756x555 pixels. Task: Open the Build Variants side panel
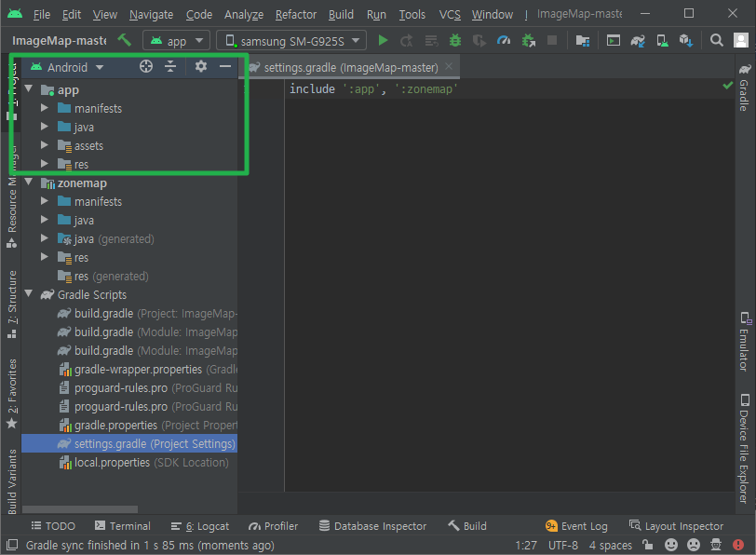click(12, 481)
